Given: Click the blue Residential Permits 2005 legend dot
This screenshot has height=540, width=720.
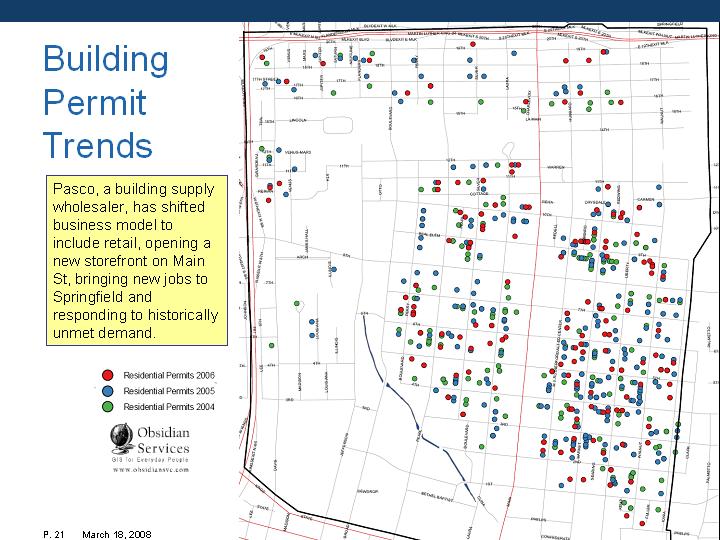Looking at the screenshot, I should tap(107, 391).
